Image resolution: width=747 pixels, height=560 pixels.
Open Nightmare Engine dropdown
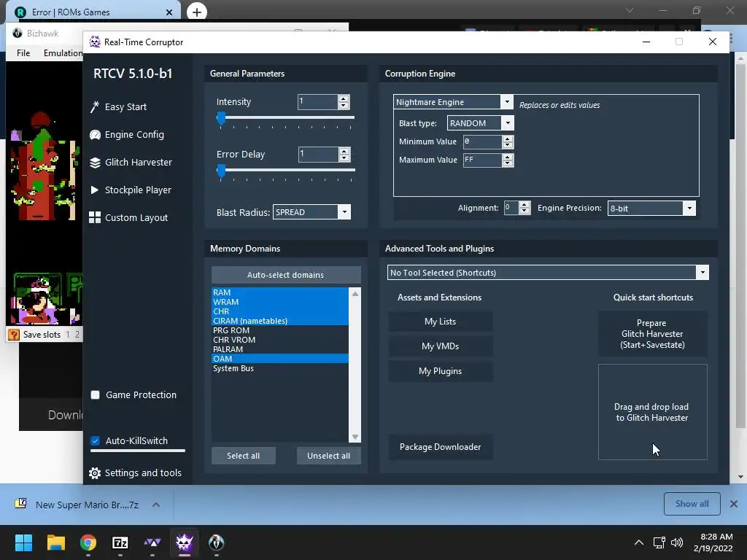point(507,102)
